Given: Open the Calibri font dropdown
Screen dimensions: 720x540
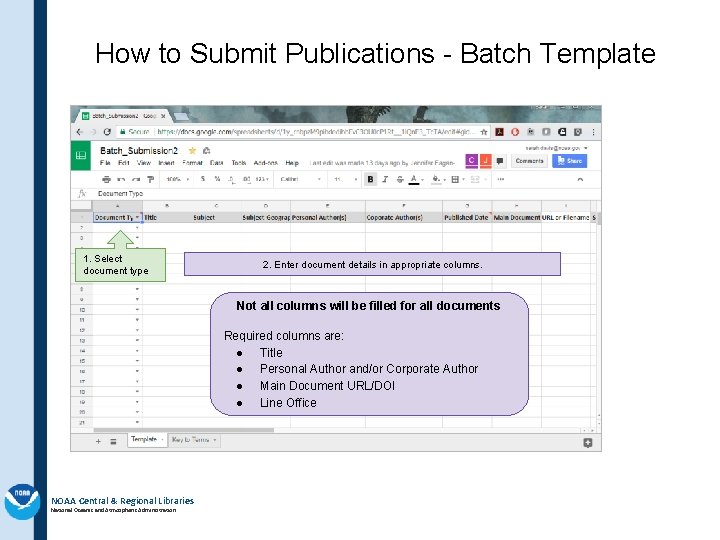Looking at the screenshot, I should (300, 179).
